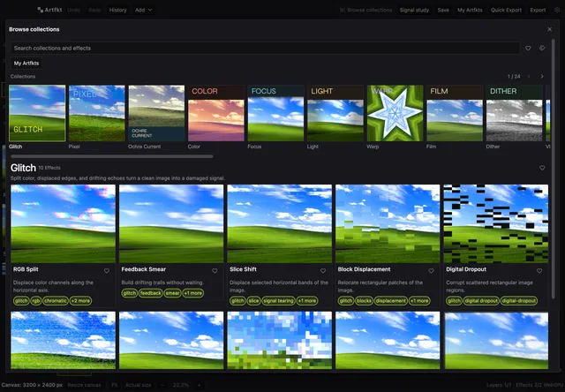Click the 'displacement' tag
Screen dimensions: 565x392
point(390,301)
